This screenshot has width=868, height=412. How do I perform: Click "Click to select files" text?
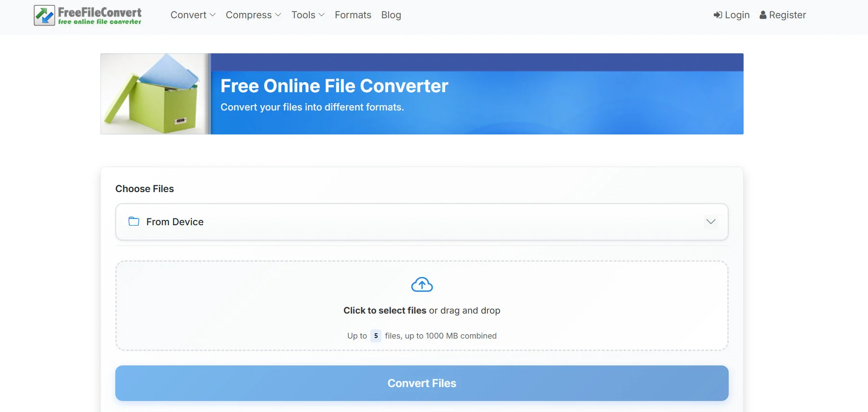click(x=385, y=311)
